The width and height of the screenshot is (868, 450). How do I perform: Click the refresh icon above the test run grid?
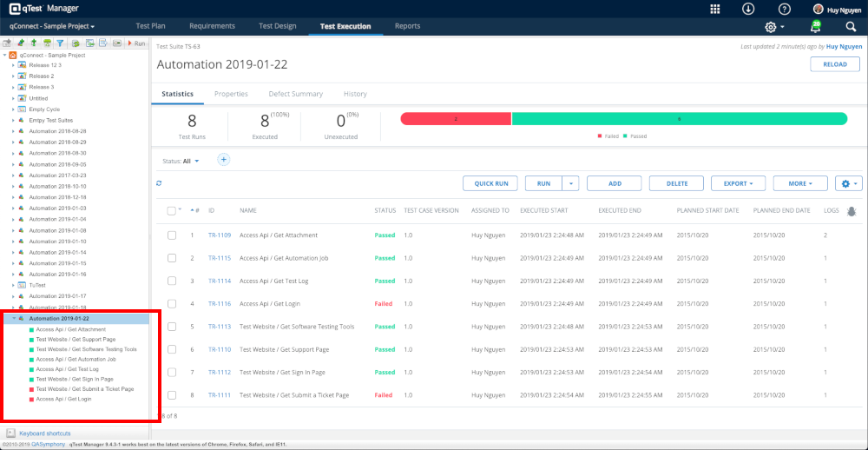coord(159,183)
